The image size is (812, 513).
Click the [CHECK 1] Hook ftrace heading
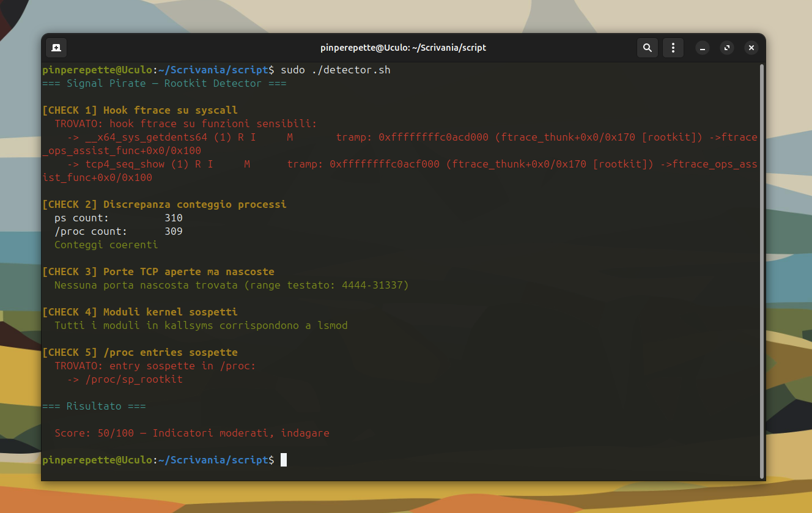click(x=139, y=111)
